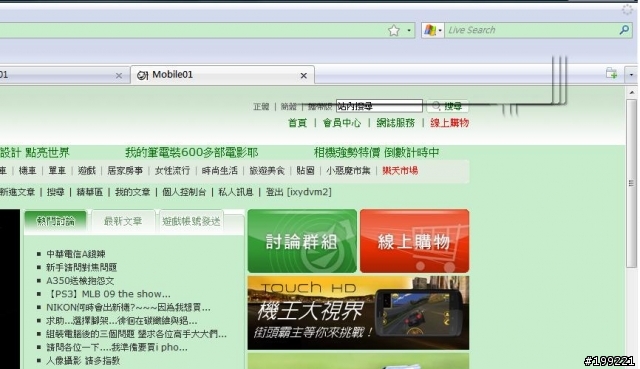Click the Live Search magnifier icon
640x369 pixels.
point(624,30)
